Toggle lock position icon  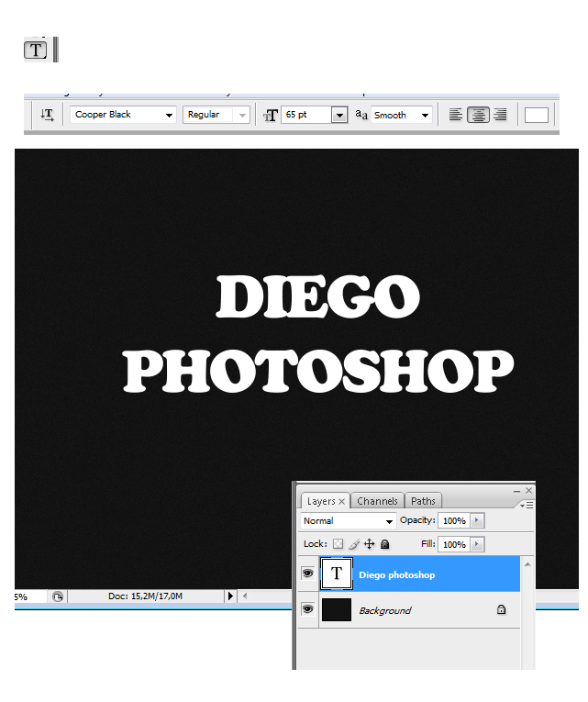[x=369, y=544]
